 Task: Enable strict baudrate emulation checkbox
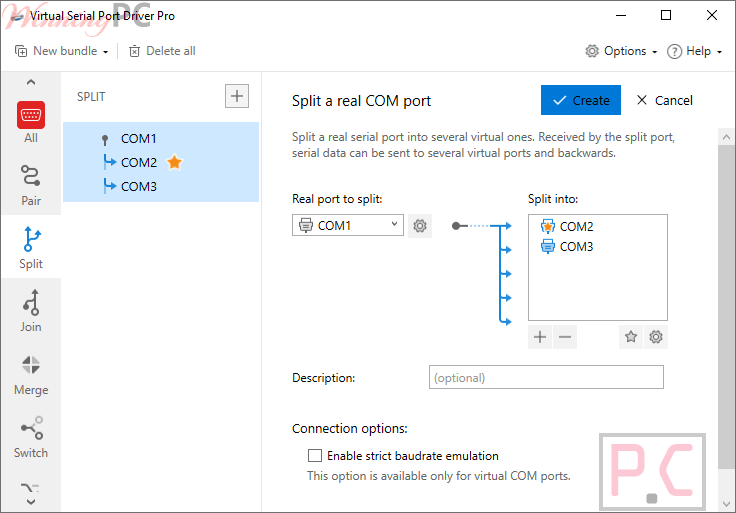[315, 456]
